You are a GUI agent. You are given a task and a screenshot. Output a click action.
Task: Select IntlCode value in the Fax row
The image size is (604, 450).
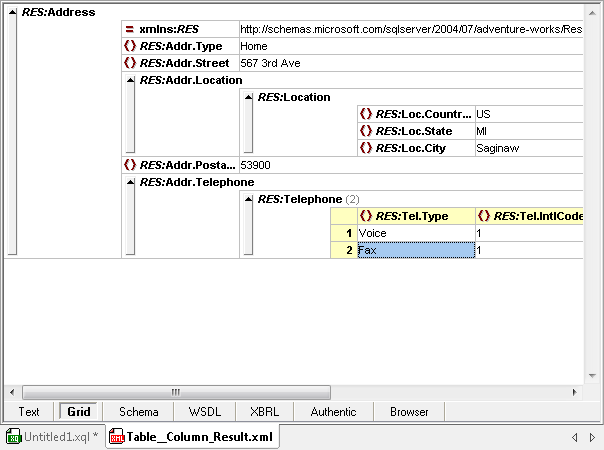pos(529,250)
